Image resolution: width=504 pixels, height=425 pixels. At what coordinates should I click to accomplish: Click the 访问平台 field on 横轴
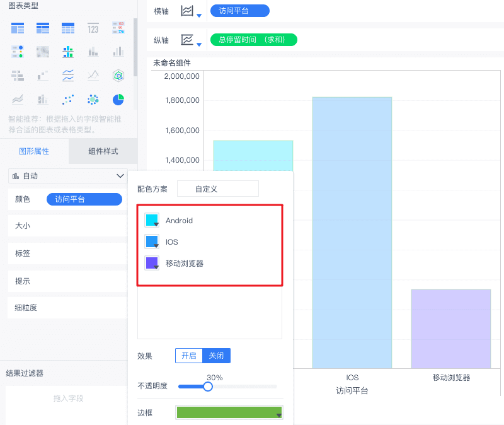click(240, 11)
